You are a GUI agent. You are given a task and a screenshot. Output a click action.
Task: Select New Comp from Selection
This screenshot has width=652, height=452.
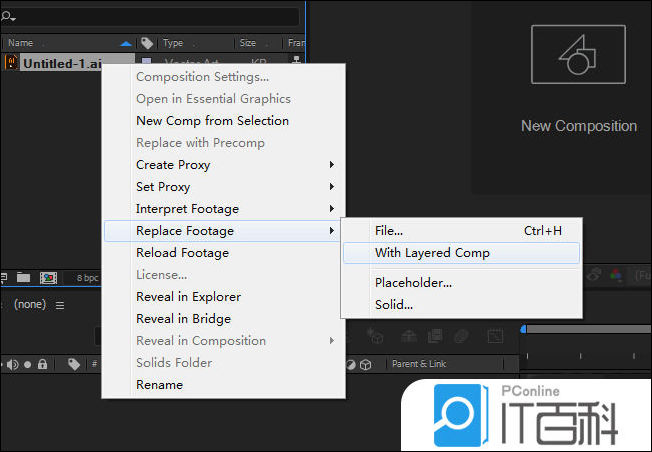(x=212, y=121)
